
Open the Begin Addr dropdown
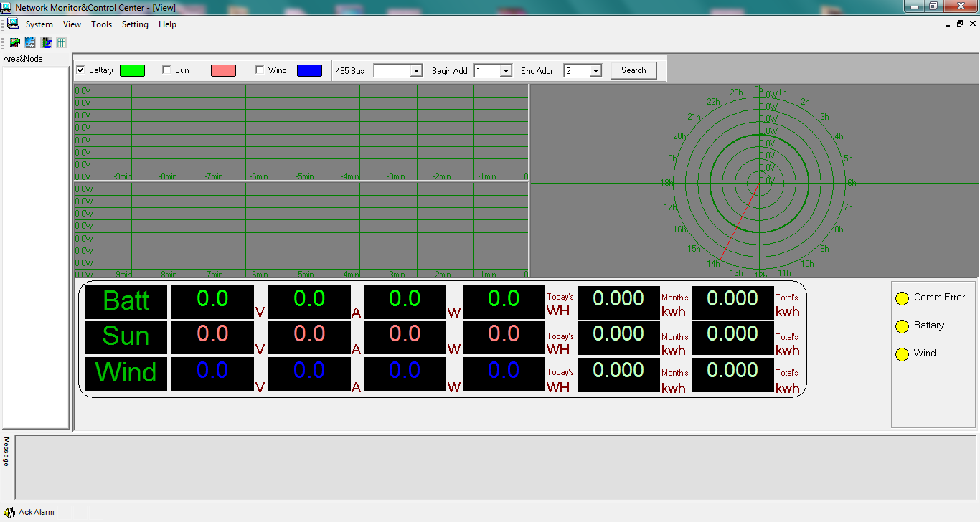506,70
